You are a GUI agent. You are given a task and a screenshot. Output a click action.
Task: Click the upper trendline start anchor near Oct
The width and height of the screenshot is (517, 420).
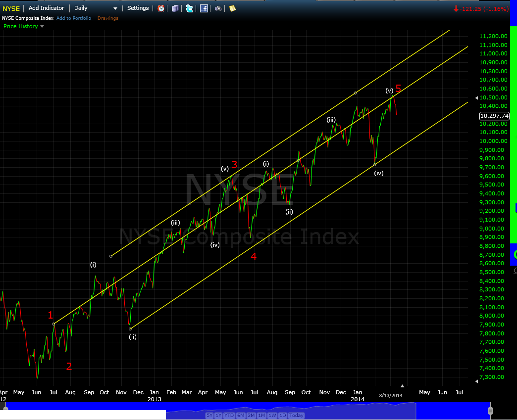tap(111, 256)
